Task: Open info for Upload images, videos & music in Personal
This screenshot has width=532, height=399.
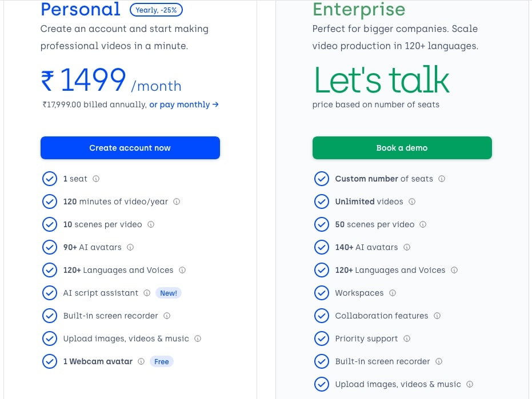Action: pyautogui.click(x=198, y=338)
